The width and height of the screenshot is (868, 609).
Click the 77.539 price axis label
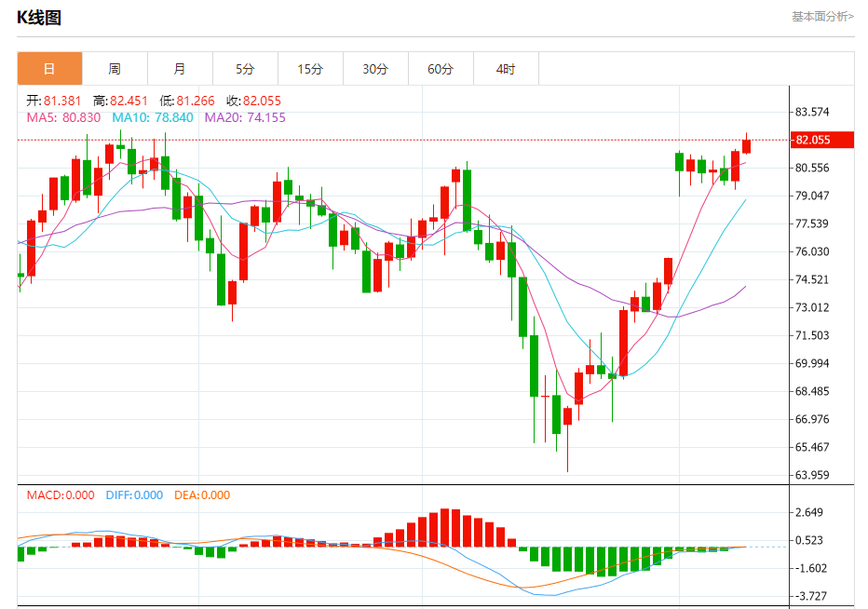(x=812, y=223)
